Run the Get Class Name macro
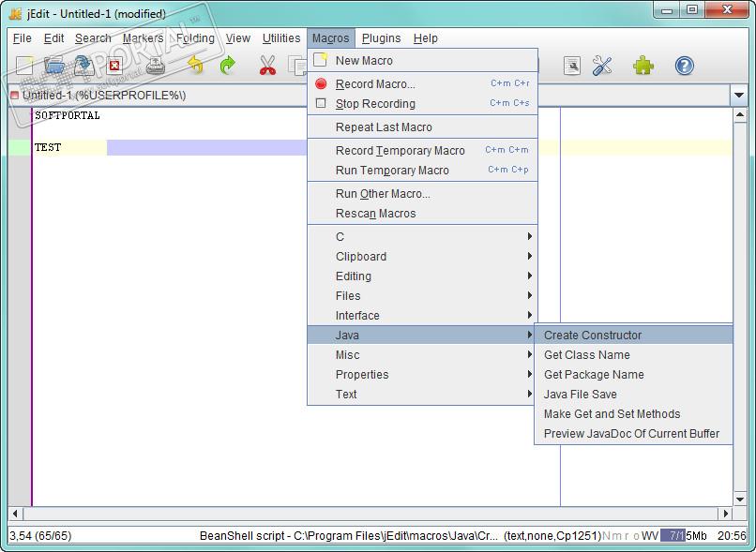Screen dimensions: 756x552 point(633,355)
